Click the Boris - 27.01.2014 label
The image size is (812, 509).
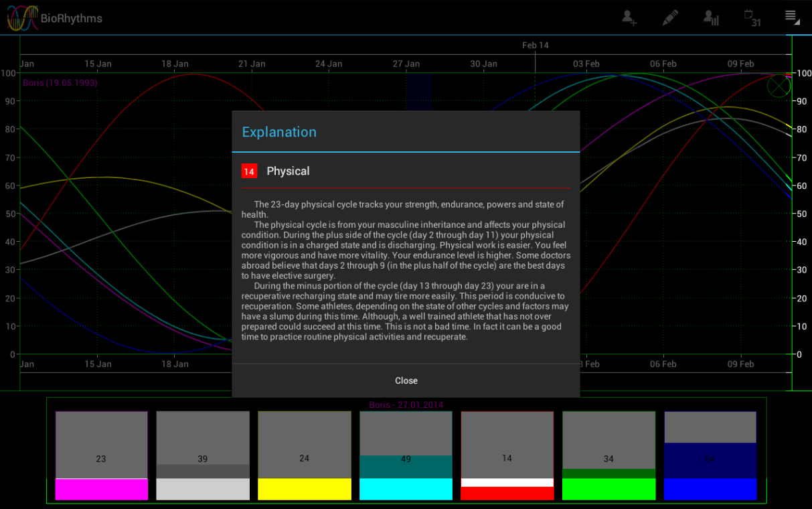click(x=406, y=405)
